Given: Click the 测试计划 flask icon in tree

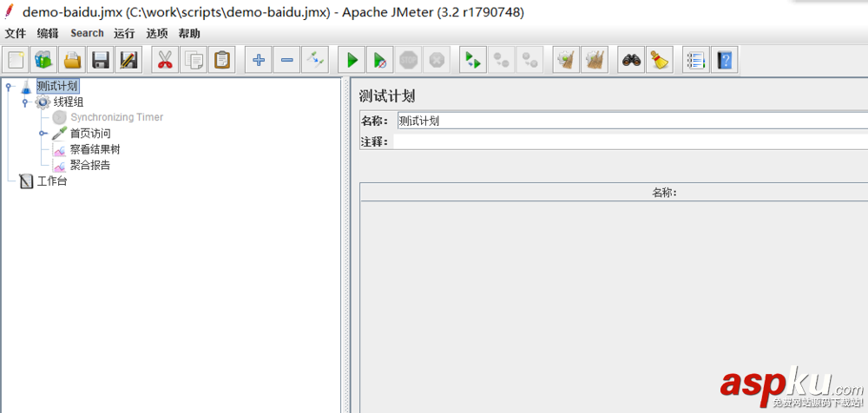Looking at the screenshot, I should pyautogui.click(x=26, y=87).
